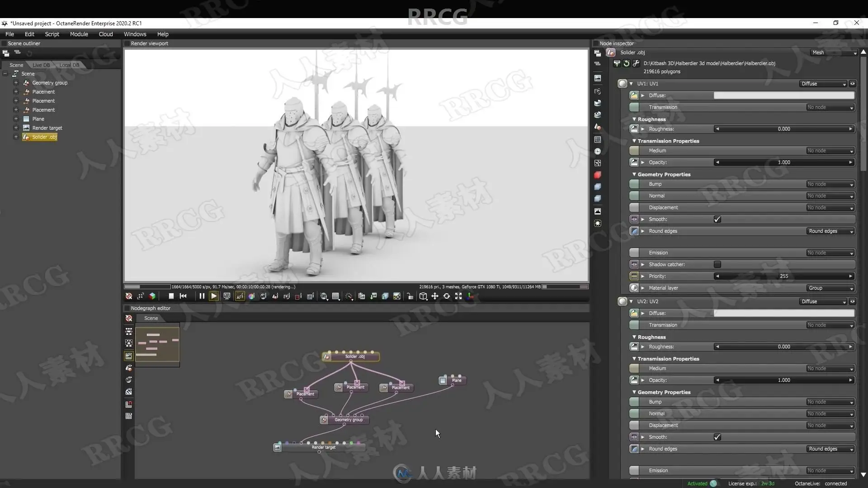The image size is (868, 488).
Task: Select the white balance picker tool
Action: [x=251, y=296]
